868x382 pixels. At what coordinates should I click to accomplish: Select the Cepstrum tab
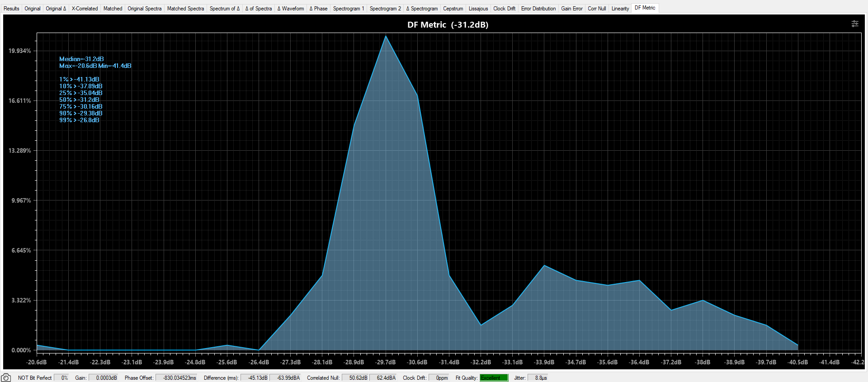click(x=453, y=9)
